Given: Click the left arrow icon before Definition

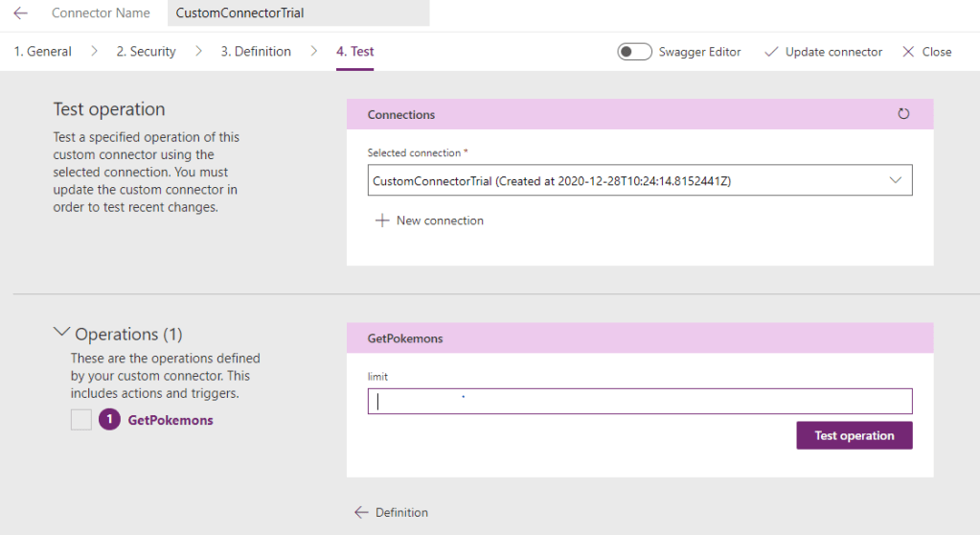Looking at the screenshot, I should click(x=361, y=512).
